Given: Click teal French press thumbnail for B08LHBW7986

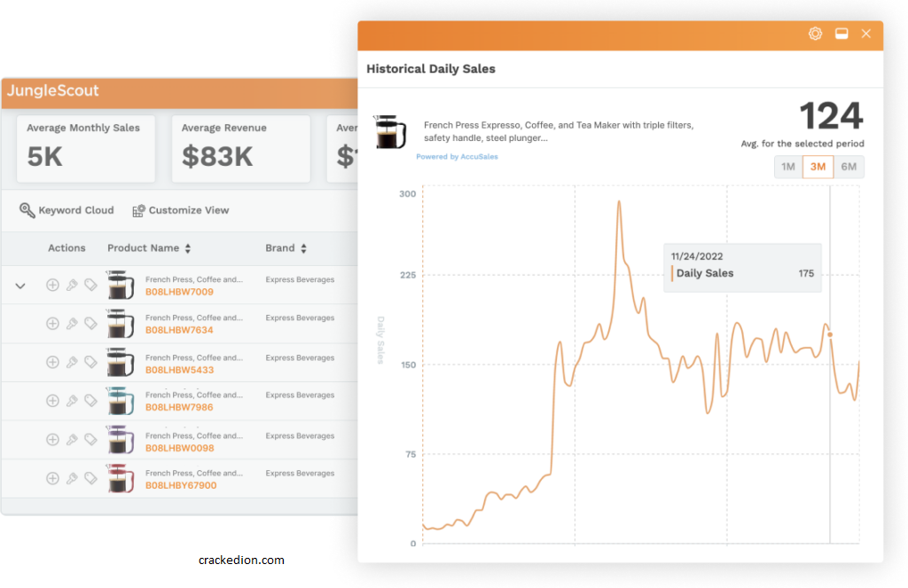Looking at the screenshot, I should (120, 401).
